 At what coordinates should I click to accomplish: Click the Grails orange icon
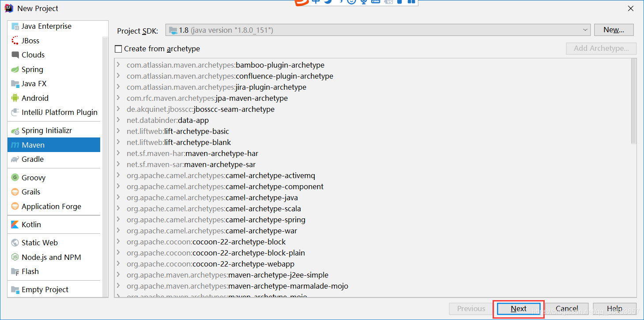click(x=15, y=192)
